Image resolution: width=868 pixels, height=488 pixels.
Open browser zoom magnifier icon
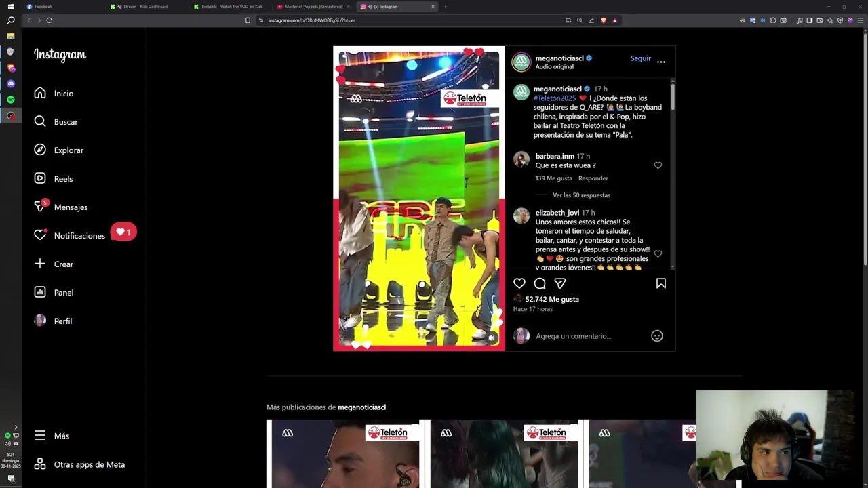(580, 20)
